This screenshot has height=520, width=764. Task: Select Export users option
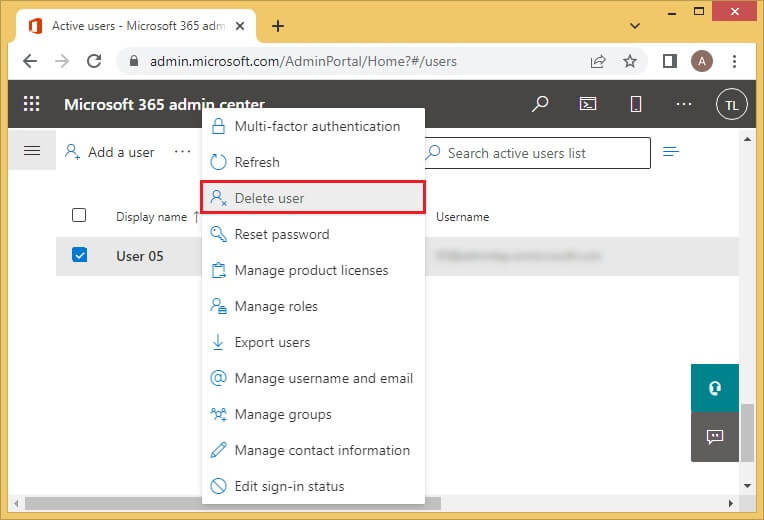pos(313,343)
